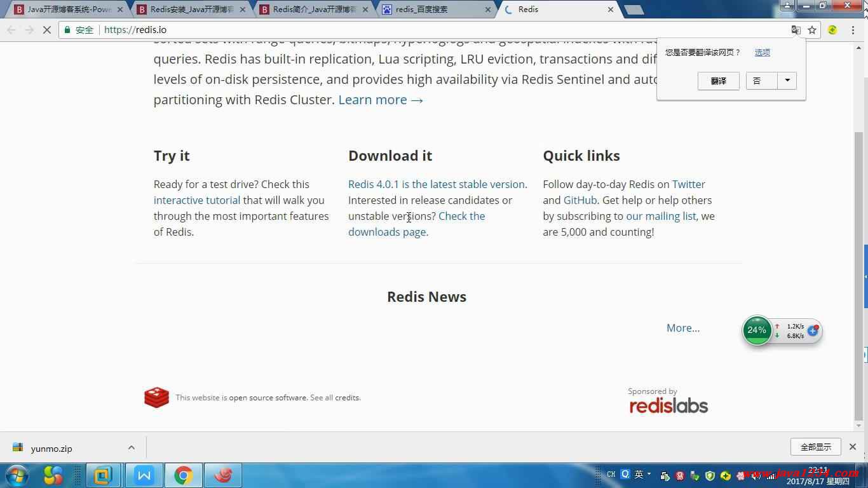
Task: Click 翻译 button in translate popup
Action: pos(718,81)
